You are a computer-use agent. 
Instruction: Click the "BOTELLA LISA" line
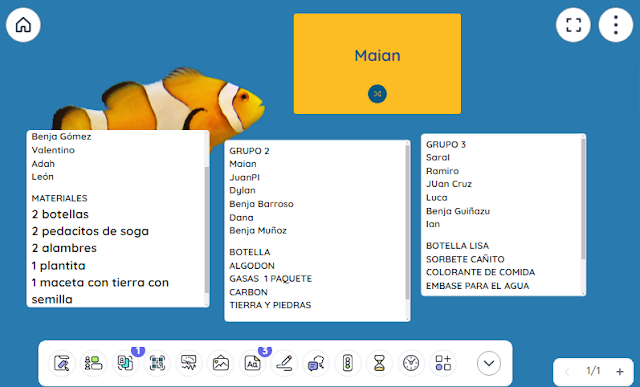[458, 246]
